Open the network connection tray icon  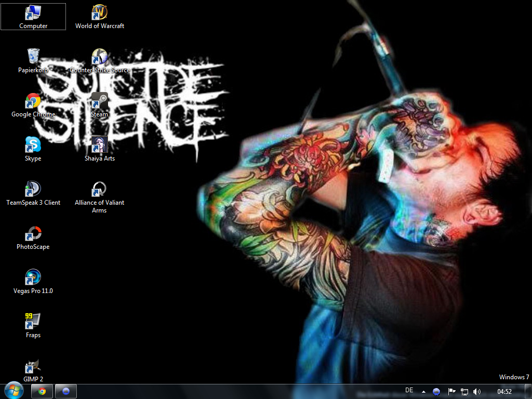click(x=464, y=392)
